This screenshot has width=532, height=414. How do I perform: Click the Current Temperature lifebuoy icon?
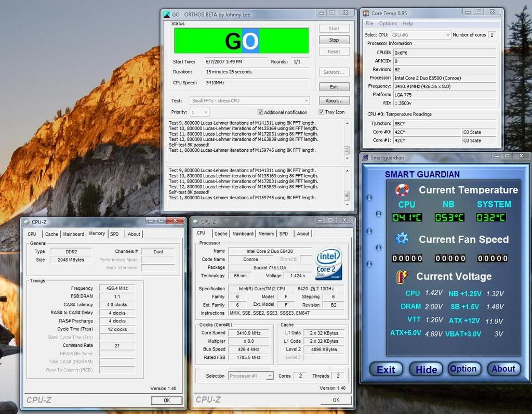point(402,190)
